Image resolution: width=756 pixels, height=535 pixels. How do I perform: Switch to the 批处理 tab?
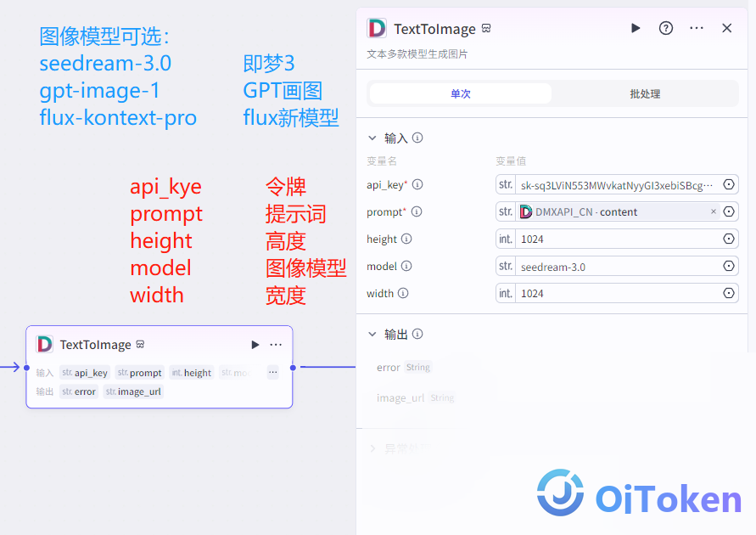(645, 93)
